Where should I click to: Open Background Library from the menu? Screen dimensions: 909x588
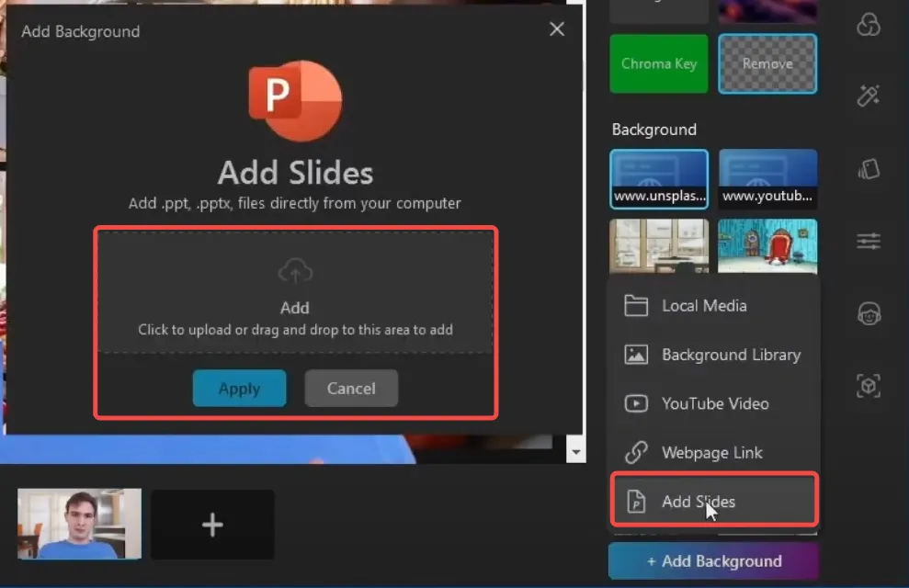(x=714, y=355)
